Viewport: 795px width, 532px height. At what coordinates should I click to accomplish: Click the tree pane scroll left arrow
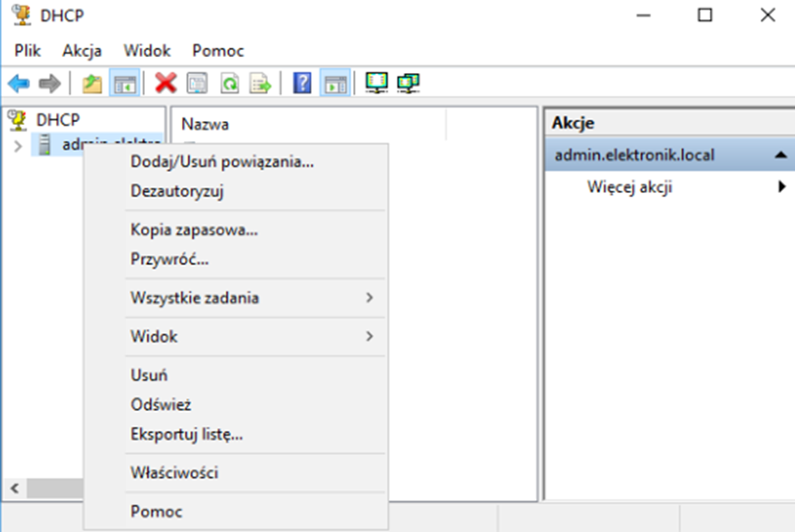pos(14,489)
